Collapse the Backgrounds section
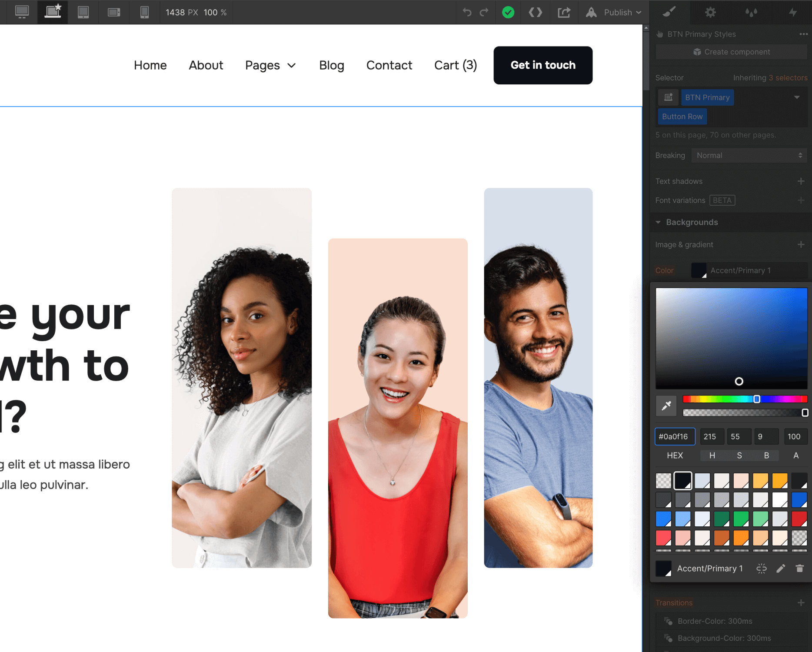 (658, 222)
